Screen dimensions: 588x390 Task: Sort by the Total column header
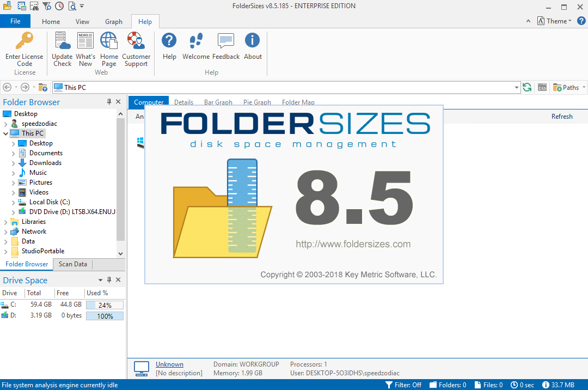pos(39,293)
